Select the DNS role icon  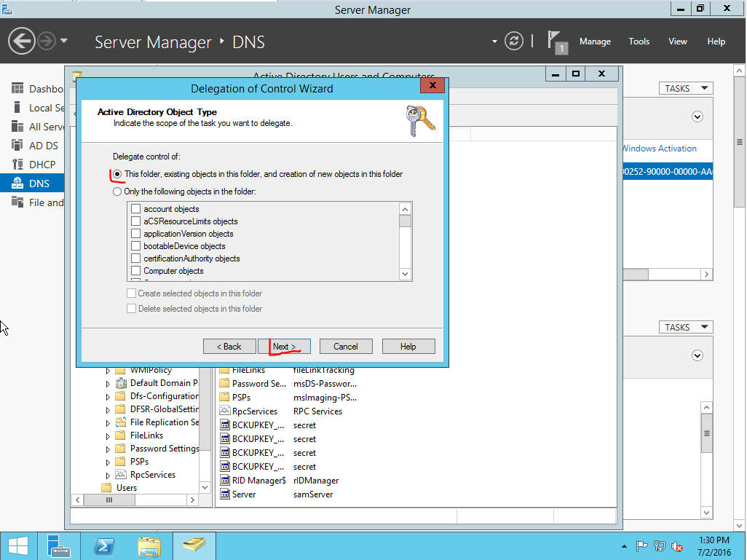17,184
